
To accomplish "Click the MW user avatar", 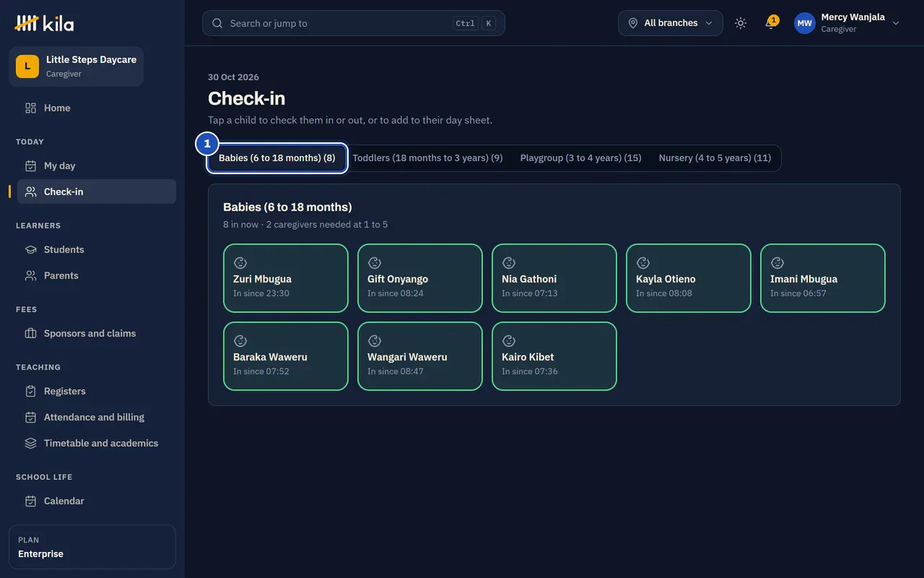I will point(805,23).
